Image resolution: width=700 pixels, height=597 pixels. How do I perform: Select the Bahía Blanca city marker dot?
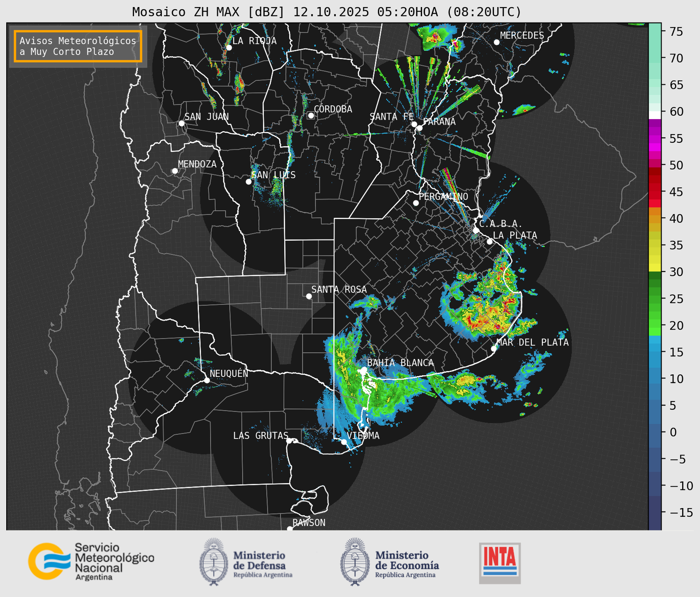364,369
